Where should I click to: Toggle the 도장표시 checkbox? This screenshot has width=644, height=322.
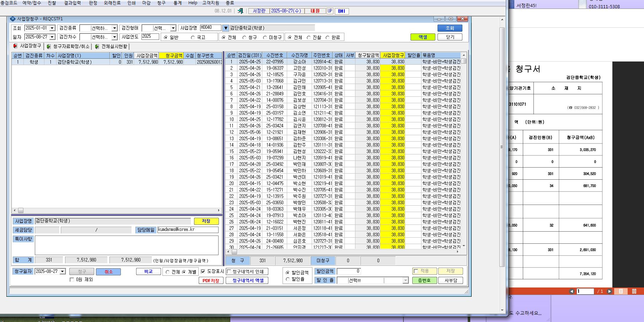pos(203,271)
